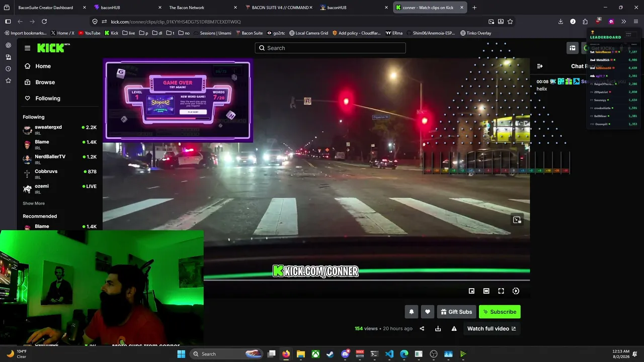The height and width of the screenshot is (362, 644).
Task: Report the clip with warning icon
Action: [454, 329]
